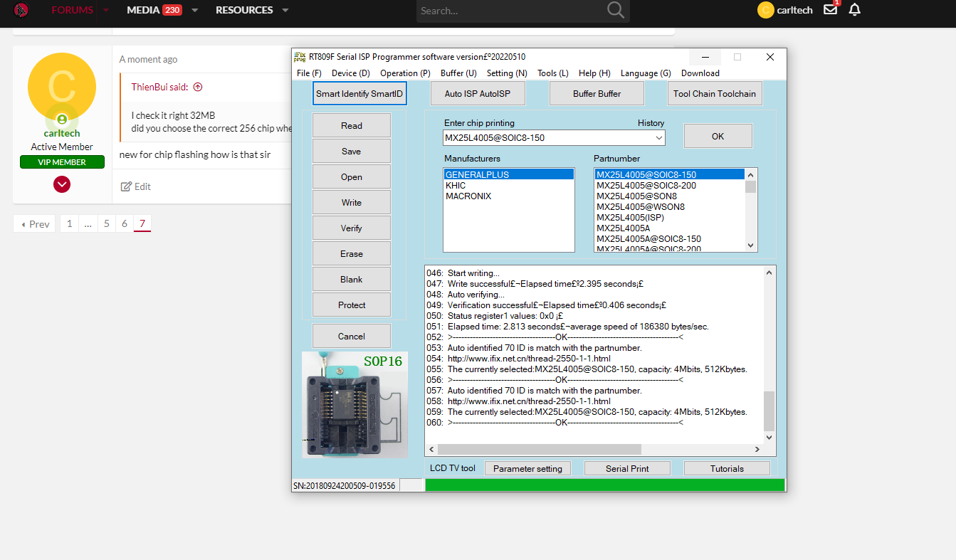Click the forum site logo icon
Image resolution: width=956 pixels, height=560 pixels.
(21, 10)
